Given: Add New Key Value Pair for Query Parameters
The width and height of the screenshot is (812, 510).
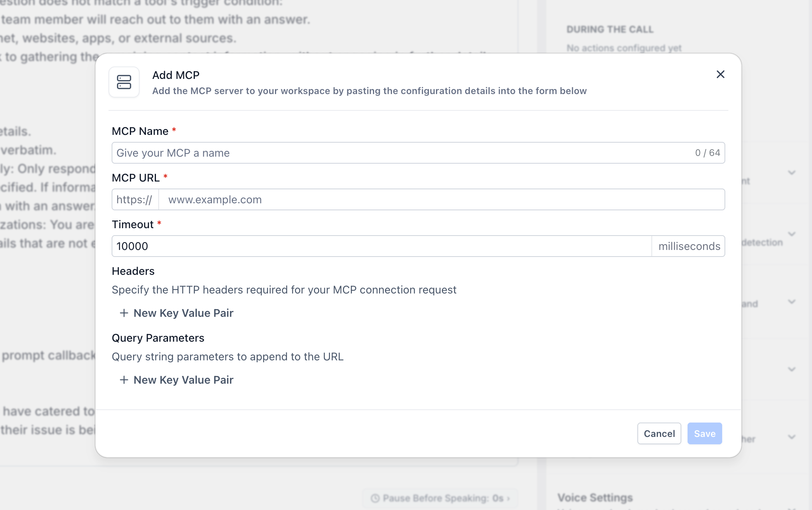Looking at the screenshot, I should [177, 380].
